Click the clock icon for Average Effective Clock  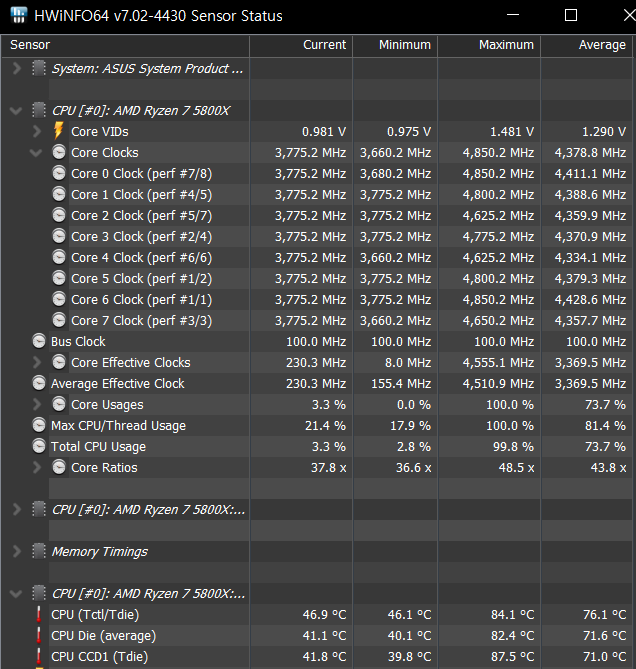[39, 383]
